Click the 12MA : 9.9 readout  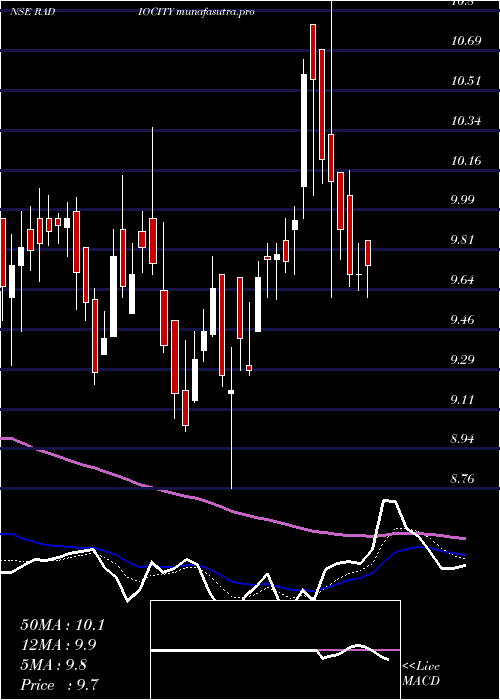coord(58,645)
